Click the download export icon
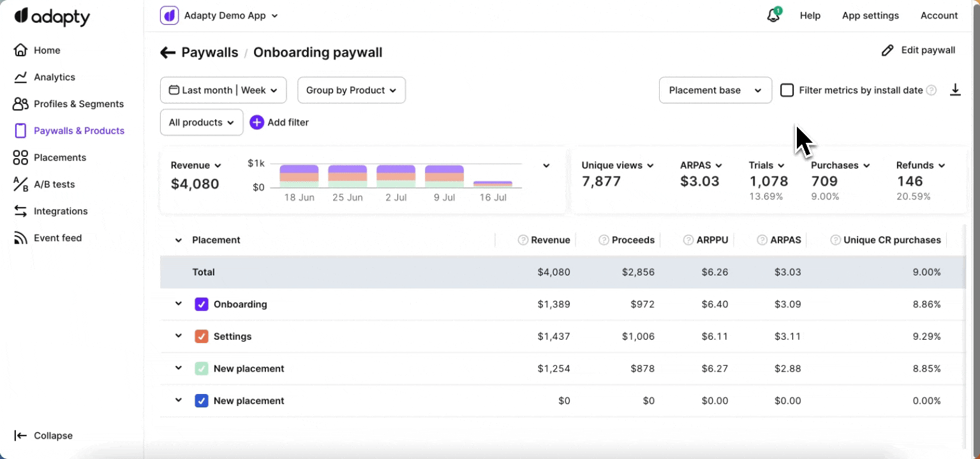 (955, 90)
